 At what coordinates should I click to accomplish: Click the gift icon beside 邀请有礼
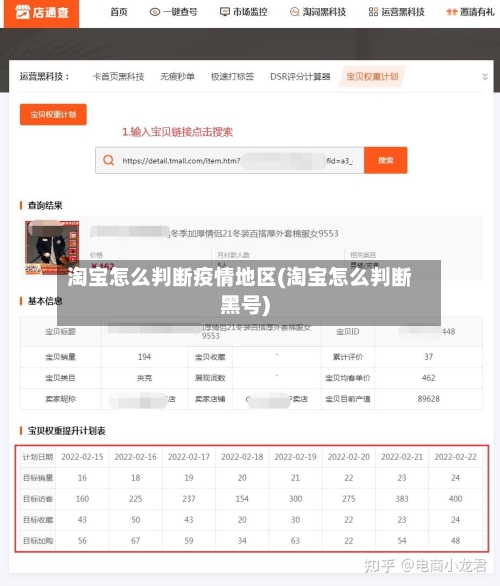pyautogui.click(x=452, y=12)
